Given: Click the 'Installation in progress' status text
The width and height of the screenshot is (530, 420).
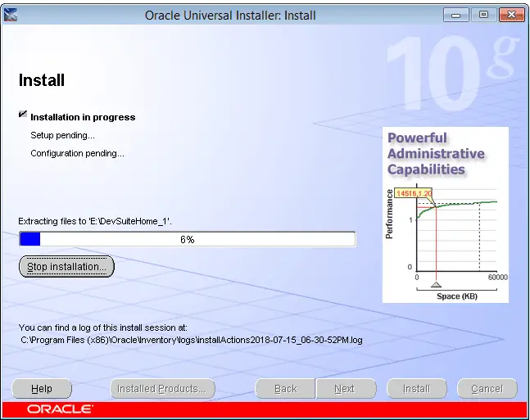Looking at the screenshot, I should pyautogui.click(x=83, y=117).
